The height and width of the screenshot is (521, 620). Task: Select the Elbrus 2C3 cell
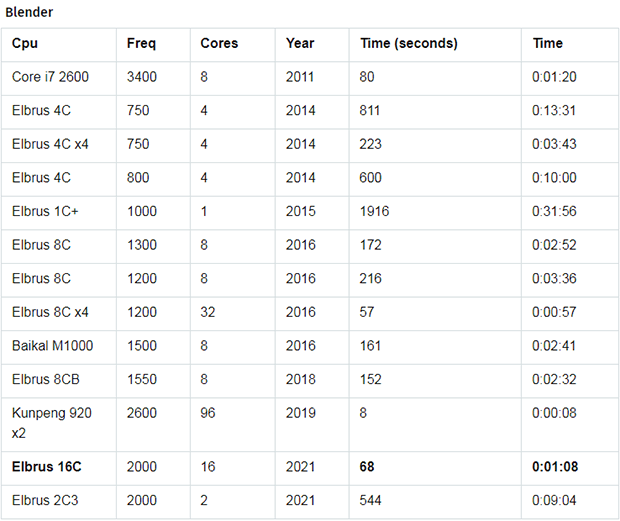click(x=45, y=500)
